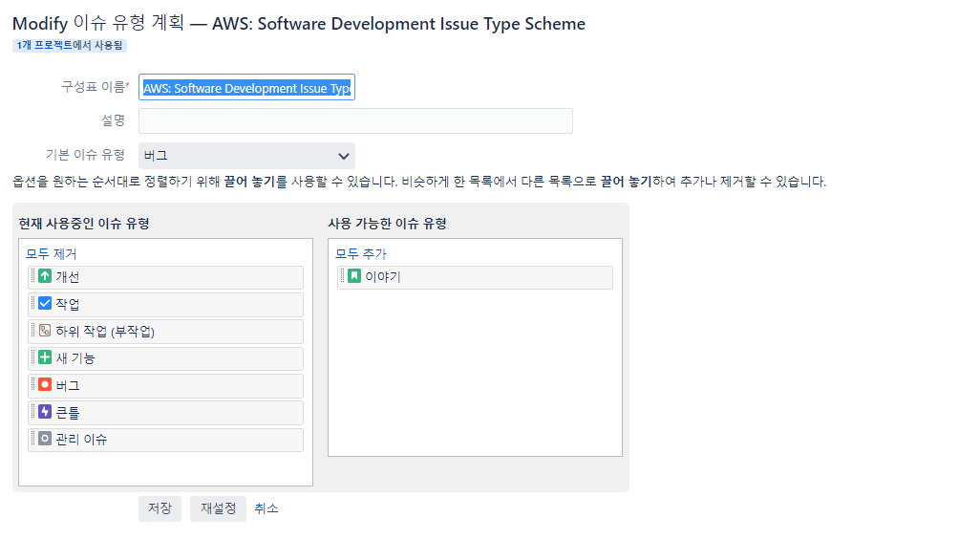Click the gray 관리 이슈 icon
Image resolution: width=980 pixels, height=540 pixels.
pos(45,439)
